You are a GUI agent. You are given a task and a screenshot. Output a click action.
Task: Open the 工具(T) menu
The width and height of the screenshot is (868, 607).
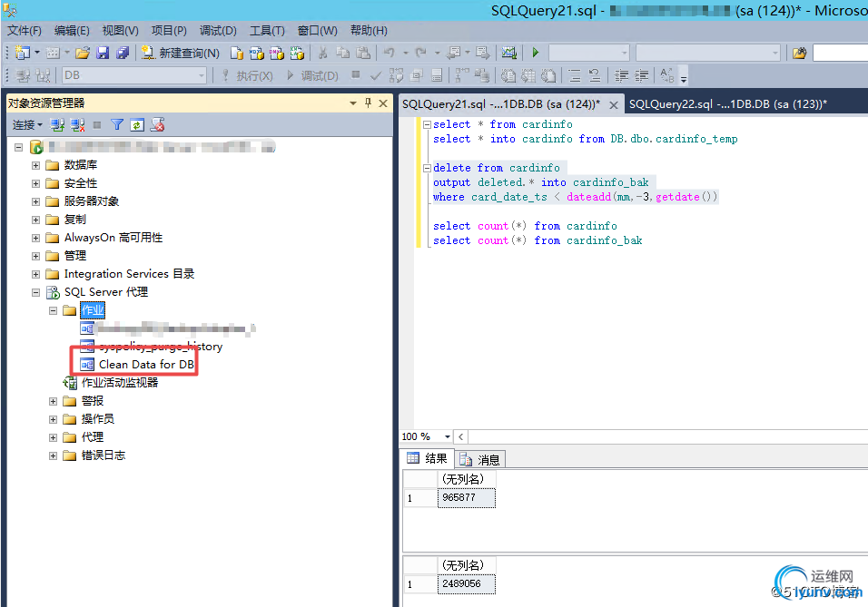click(267, 31)
